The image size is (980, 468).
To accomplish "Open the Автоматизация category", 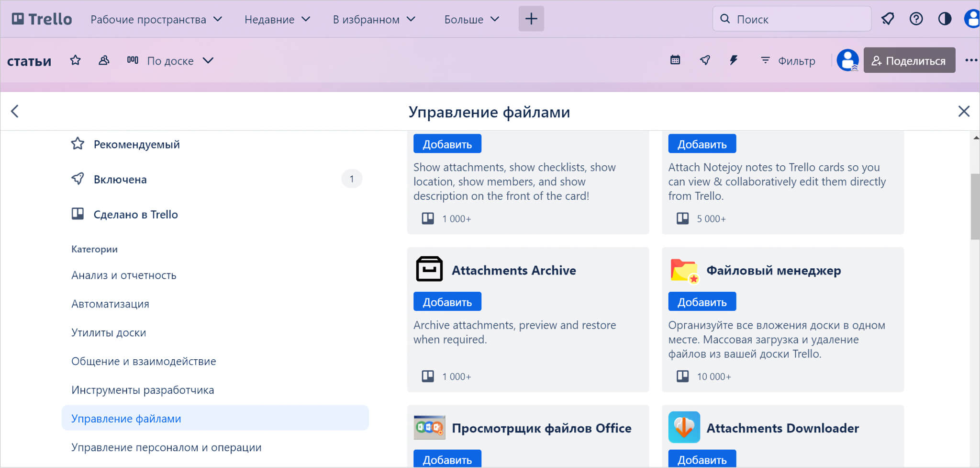I will click(110, 304).
